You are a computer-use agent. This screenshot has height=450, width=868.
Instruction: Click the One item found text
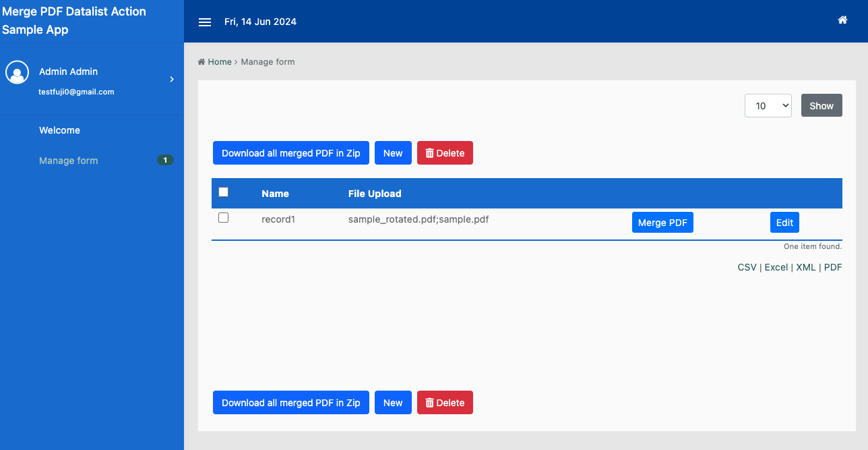coord(813,247)
